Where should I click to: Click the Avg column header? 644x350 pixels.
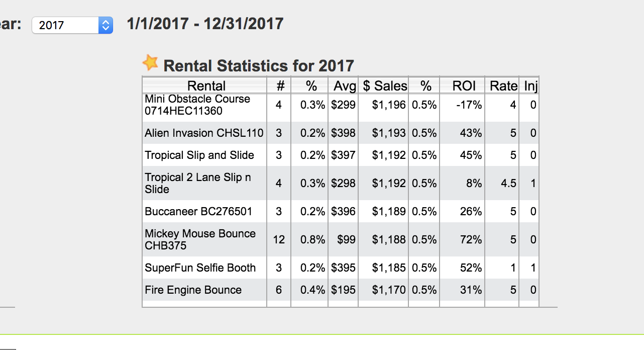pyautogui.click(x=345, y=86)
